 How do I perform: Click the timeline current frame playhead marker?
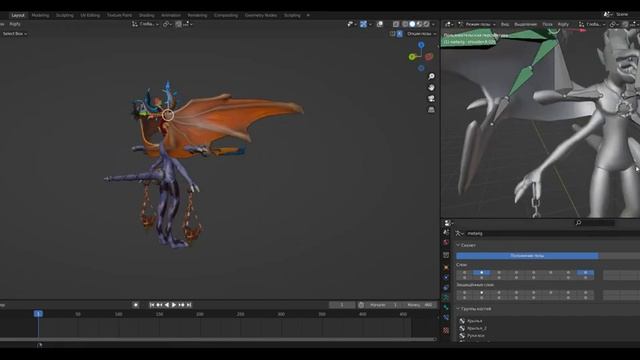(x=38, y=314)
